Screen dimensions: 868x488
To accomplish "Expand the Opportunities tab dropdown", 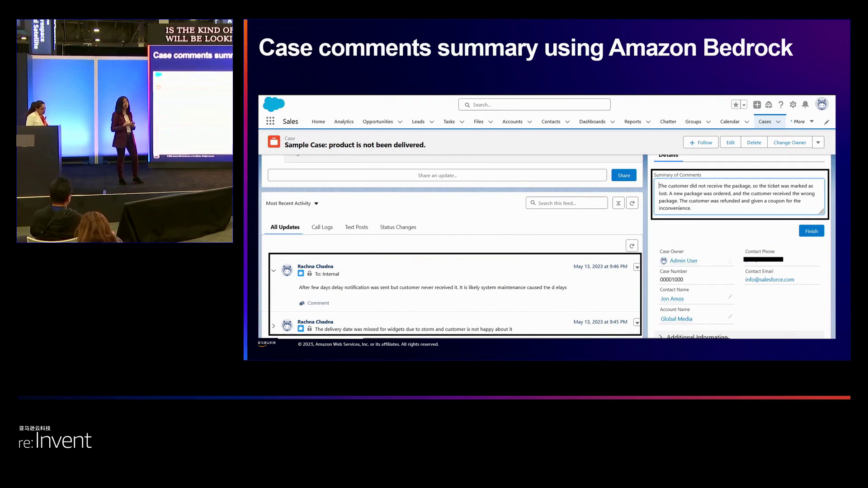I will point(400,122).
